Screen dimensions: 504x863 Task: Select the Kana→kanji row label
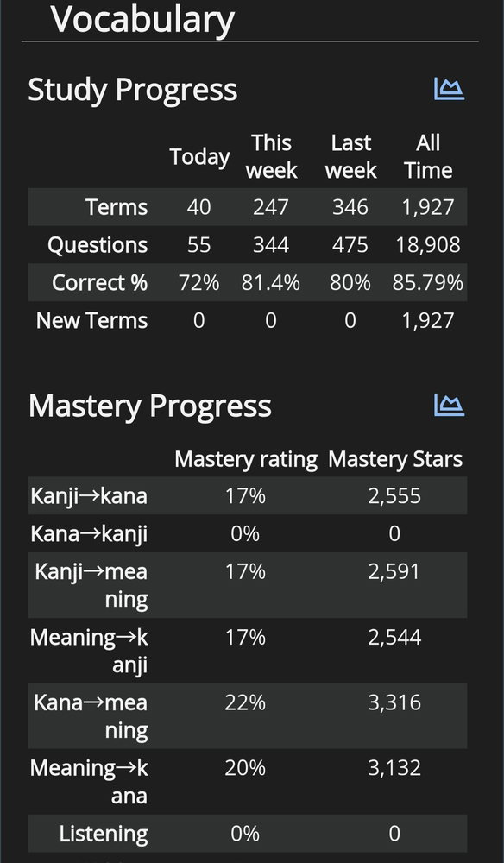click(x=89, y=534)
